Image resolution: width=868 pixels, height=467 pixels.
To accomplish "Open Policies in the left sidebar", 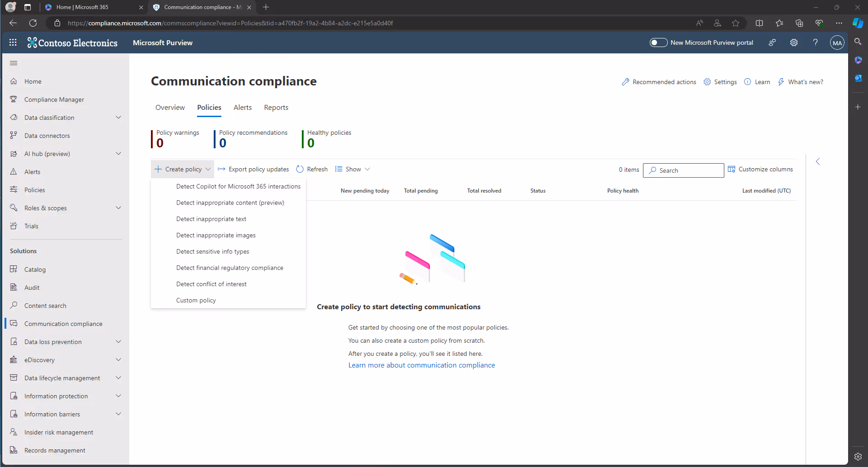I will 34,190.
